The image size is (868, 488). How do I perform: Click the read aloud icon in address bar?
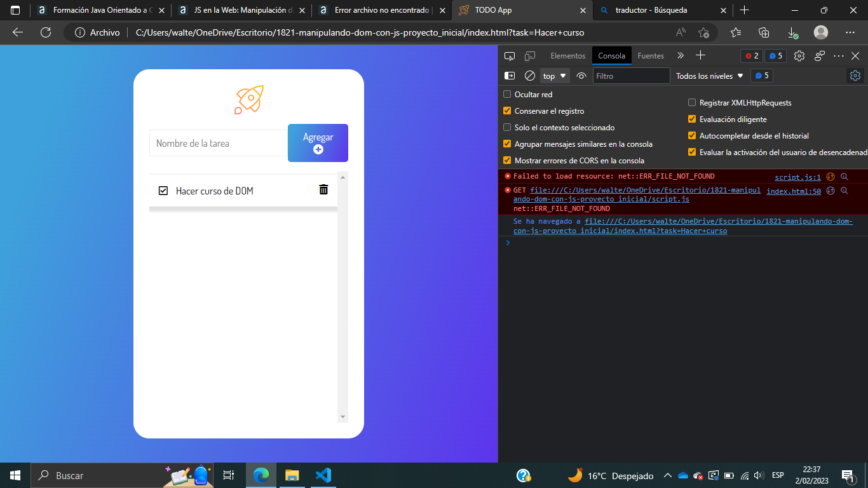[x=681, y=32]
